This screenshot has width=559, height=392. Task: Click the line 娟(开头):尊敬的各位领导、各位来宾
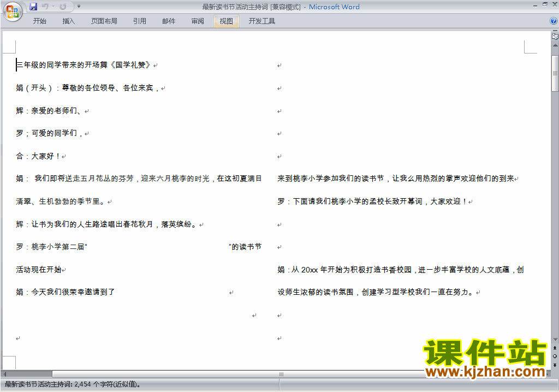tap(87, 88)
